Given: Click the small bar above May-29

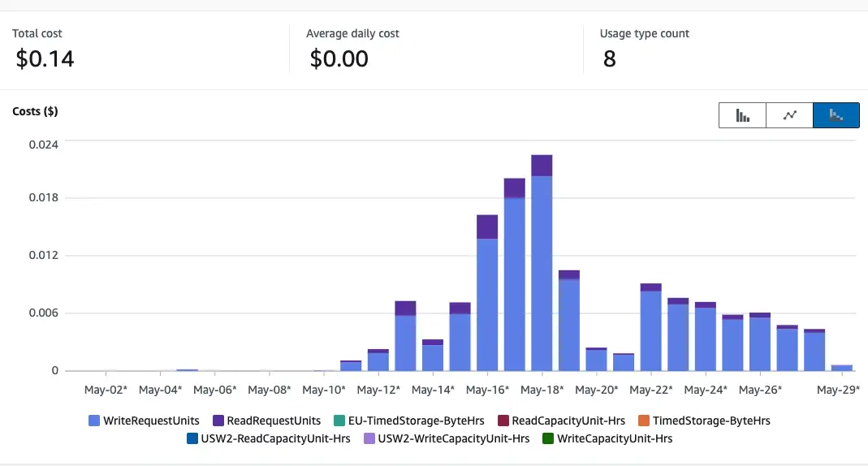Looking at the screenshot, I should [x=841, y=368].
